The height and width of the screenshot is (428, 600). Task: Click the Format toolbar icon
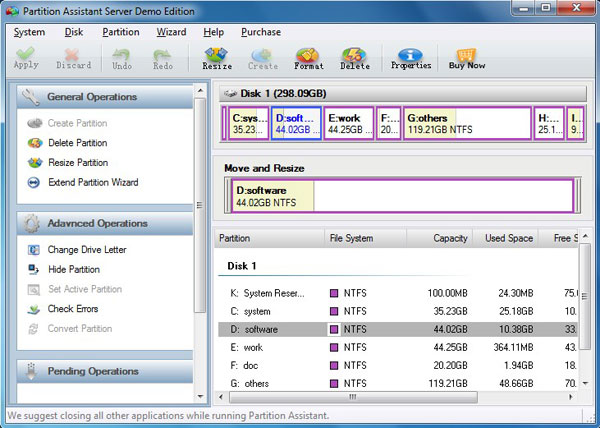(x=309, y=58)
